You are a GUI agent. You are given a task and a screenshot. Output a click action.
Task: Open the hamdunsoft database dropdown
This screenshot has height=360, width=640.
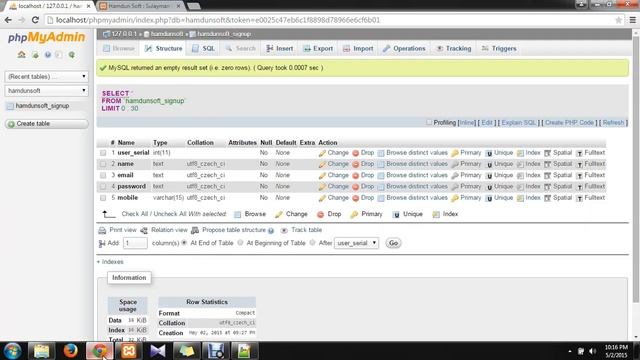tap(47, 91)
